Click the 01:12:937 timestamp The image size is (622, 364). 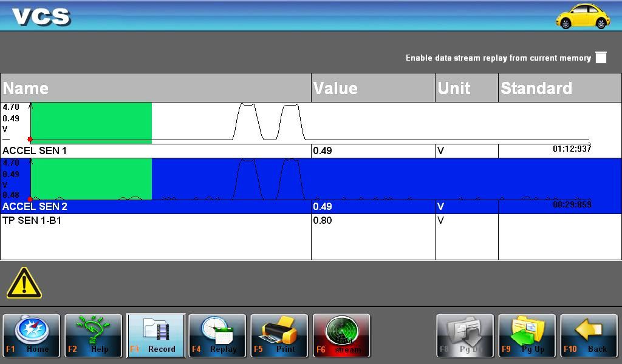tap(572, 149)
